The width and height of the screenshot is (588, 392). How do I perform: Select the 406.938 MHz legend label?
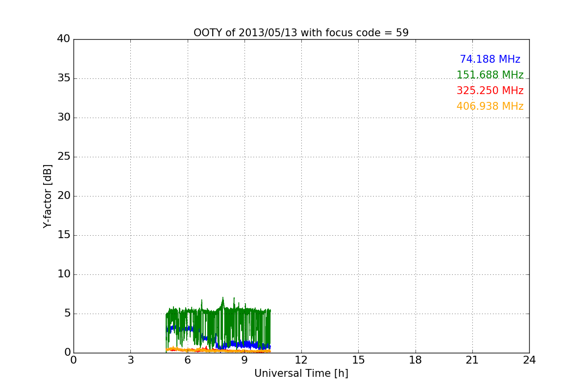pos(490,106)
